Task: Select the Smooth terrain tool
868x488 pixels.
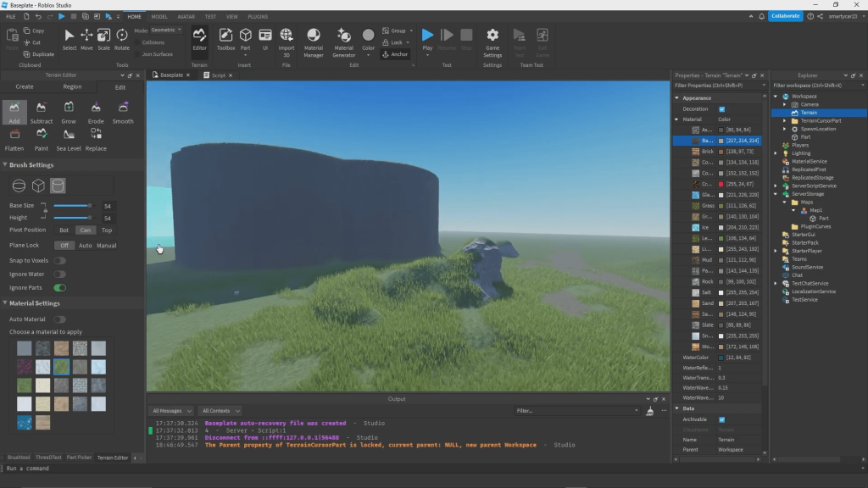Action: (123, 113)
